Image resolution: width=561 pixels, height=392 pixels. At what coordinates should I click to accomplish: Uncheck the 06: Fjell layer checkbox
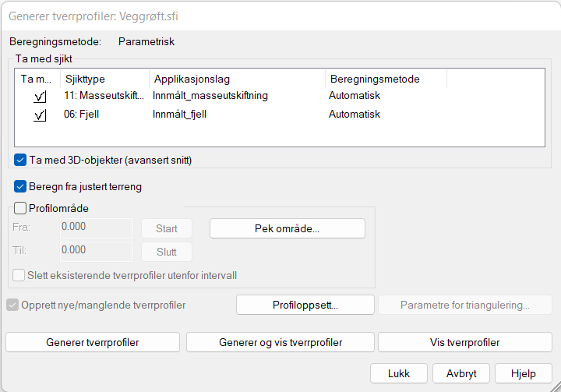pos(40,115)
